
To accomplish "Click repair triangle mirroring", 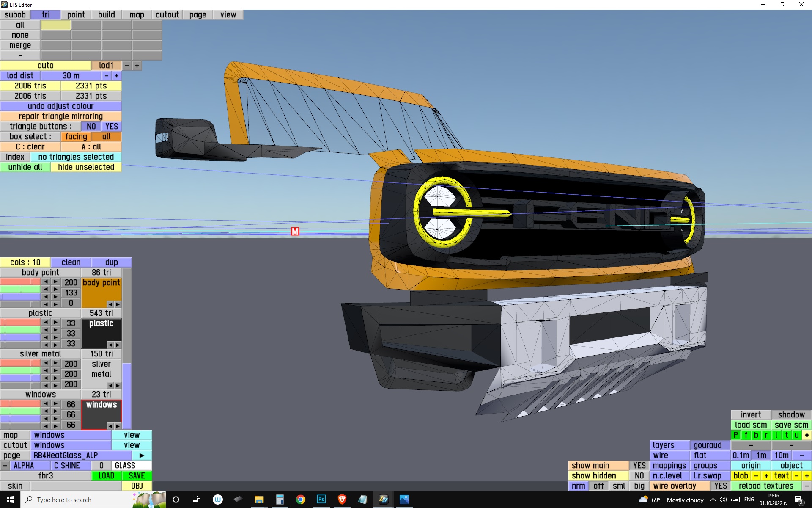I will pos(60,116).
